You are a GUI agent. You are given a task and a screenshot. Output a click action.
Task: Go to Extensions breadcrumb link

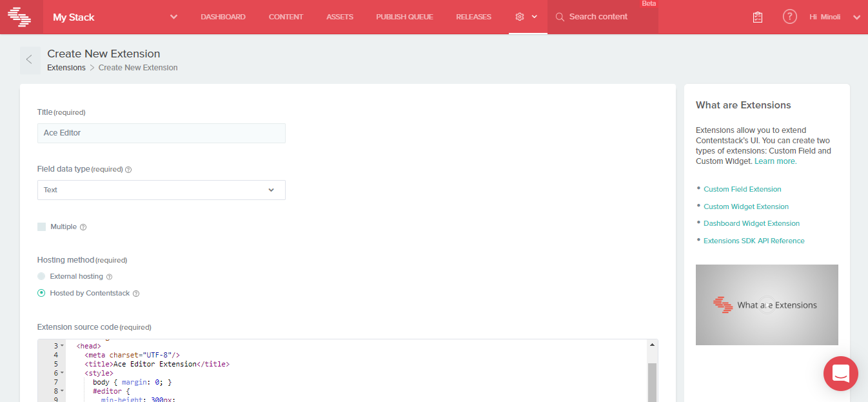coord(66,68)
